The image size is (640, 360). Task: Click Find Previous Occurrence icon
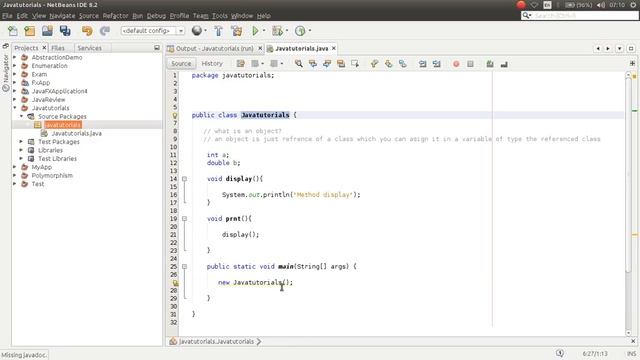(x=313, y=64)
